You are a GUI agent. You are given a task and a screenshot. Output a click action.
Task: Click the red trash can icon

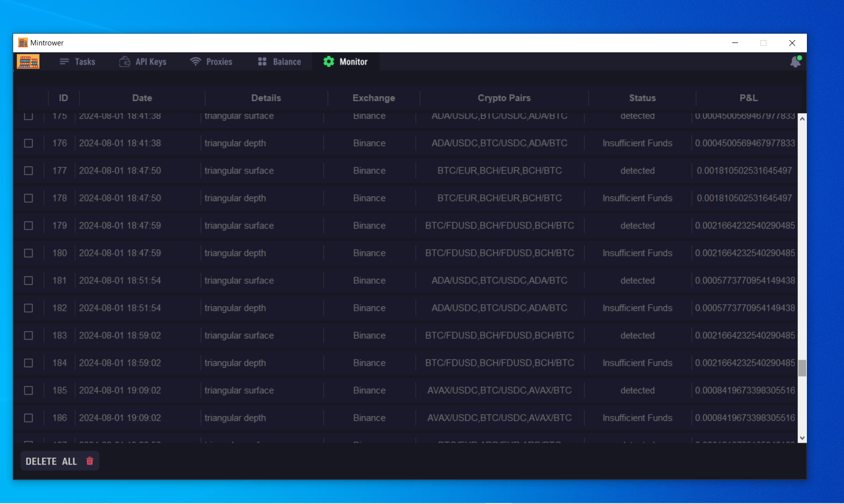coord(90,461)
